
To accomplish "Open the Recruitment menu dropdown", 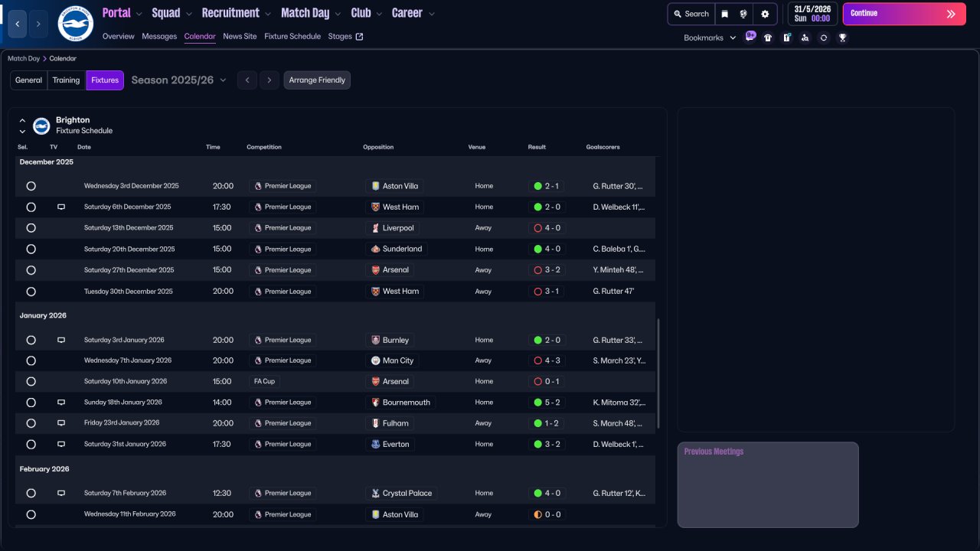I will pyautogui.click(x=236, y=13).
